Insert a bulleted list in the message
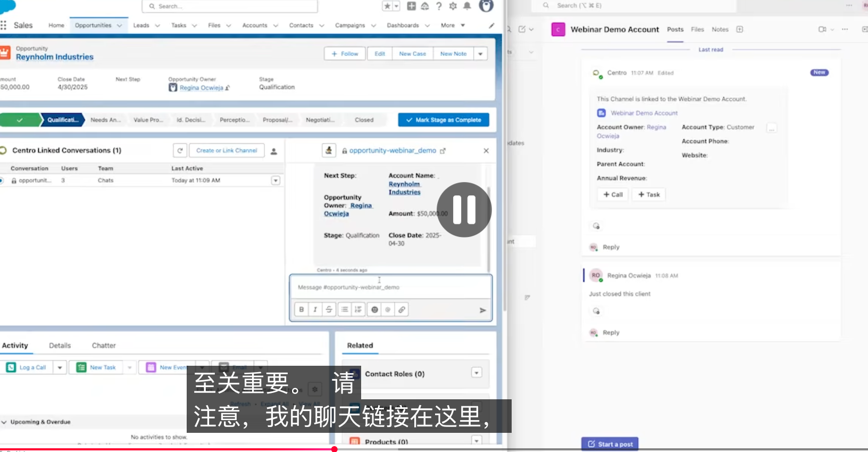 click(345, 309)
